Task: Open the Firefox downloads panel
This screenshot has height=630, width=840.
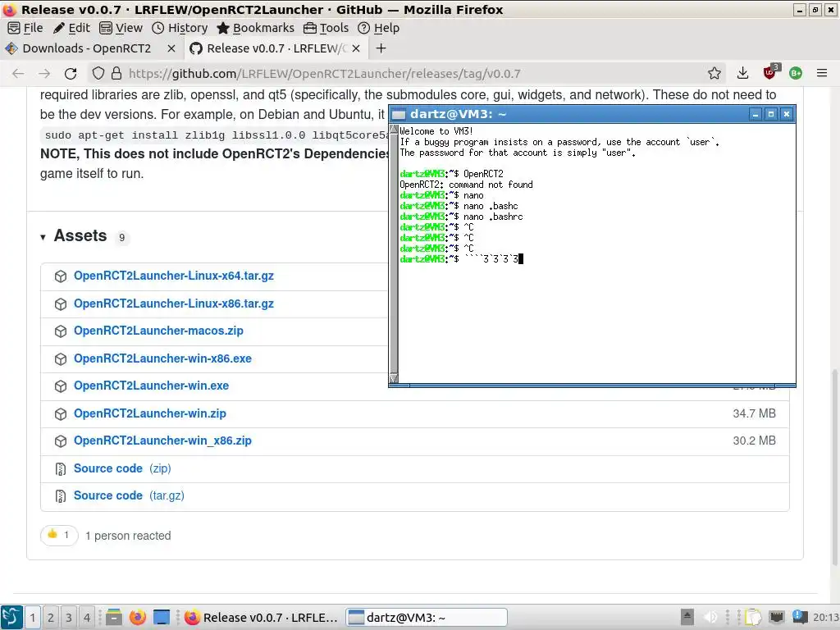Action: 742,73
